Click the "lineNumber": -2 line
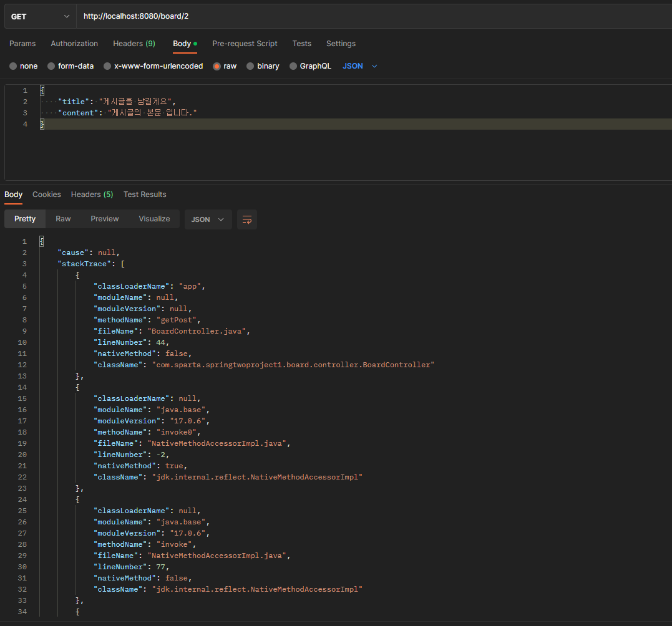The height and width of the screenshot is (626, 672). tap(132, 455)
